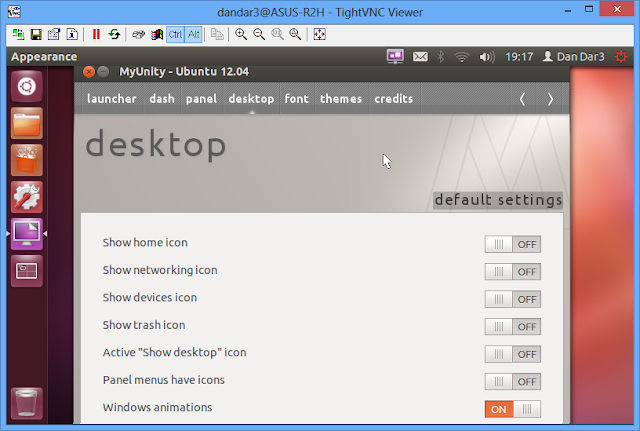Open the Bluetooth indicator menu
640x431 pixels.
[441, 56]
